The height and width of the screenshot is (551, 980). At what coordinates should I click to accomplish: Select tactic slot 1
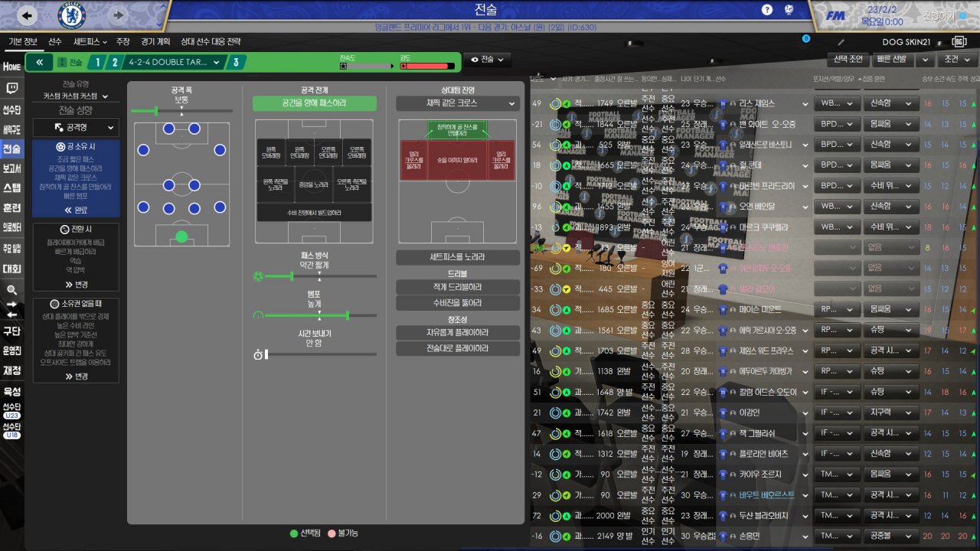click(98, 63)
